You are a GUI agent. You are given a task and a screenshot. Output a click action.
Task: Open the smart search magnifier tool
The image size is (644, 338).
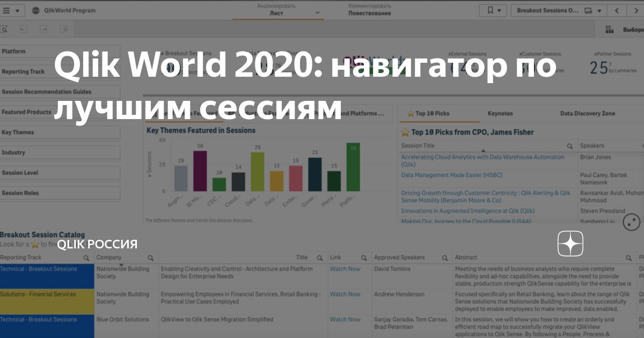click(x=4, y=30)
